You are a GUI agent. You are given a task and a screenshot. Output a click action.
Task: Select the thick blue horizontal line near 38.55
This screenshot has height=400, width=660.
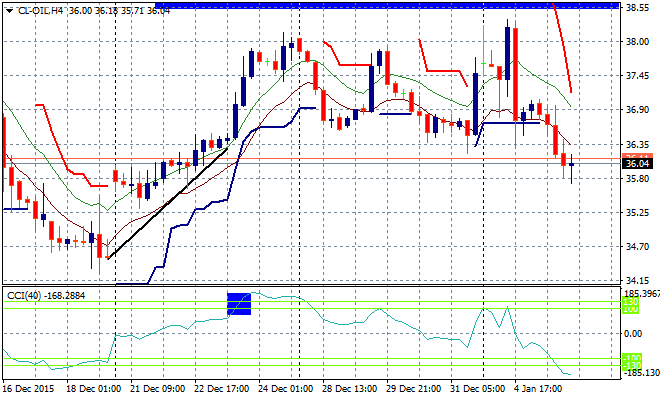coord(387,5)
